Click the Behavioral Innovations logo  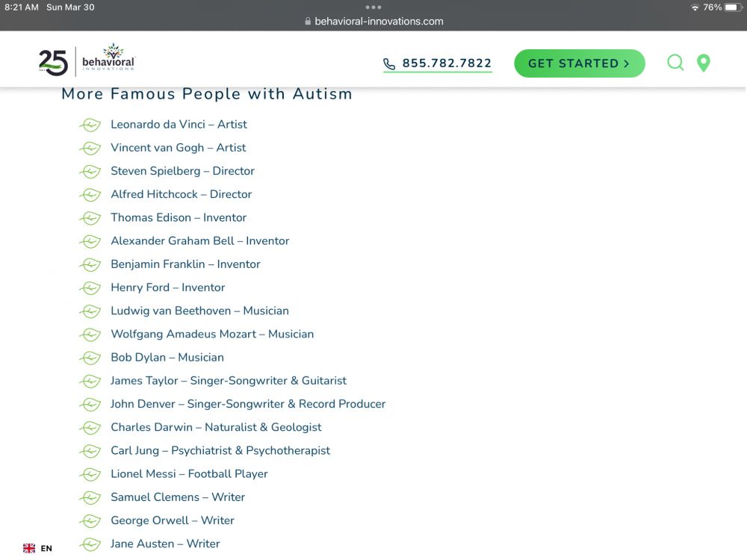click(x=108, y=59)
